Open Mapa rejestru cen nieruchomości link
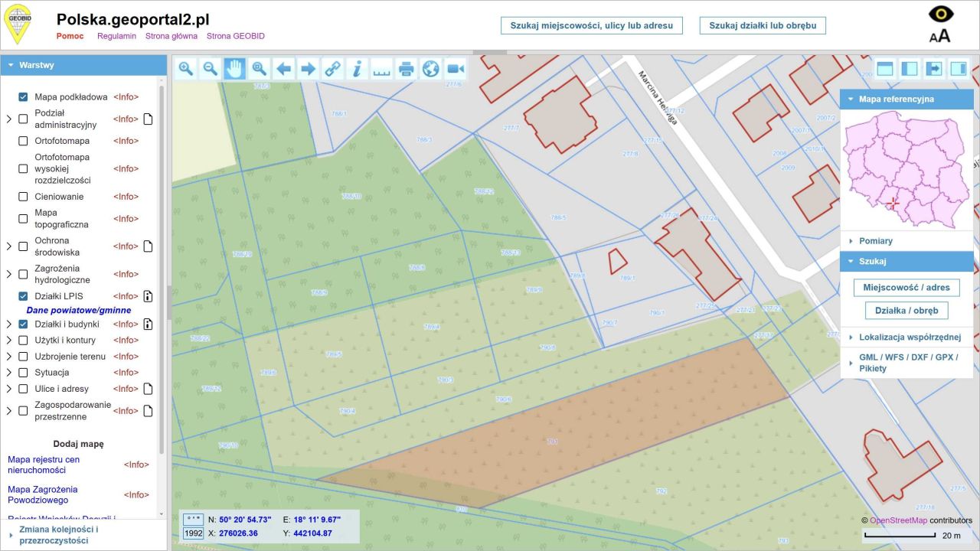The height and width of the screenshot is (551, 980). pos(44,465)
